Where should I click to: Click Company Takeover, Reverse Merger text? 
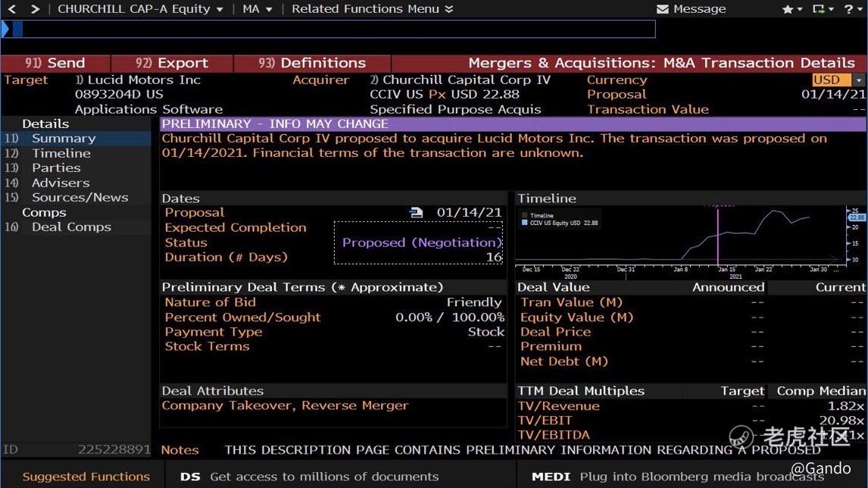click(x=285, y=405)
